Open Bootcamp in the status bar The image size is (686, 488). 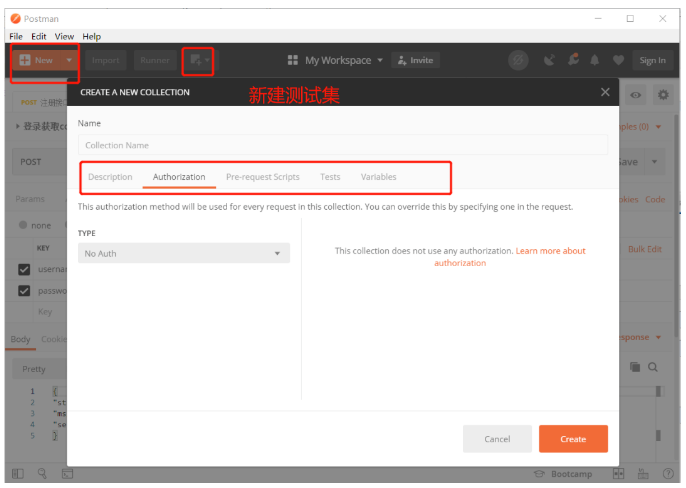click(563, 474)
